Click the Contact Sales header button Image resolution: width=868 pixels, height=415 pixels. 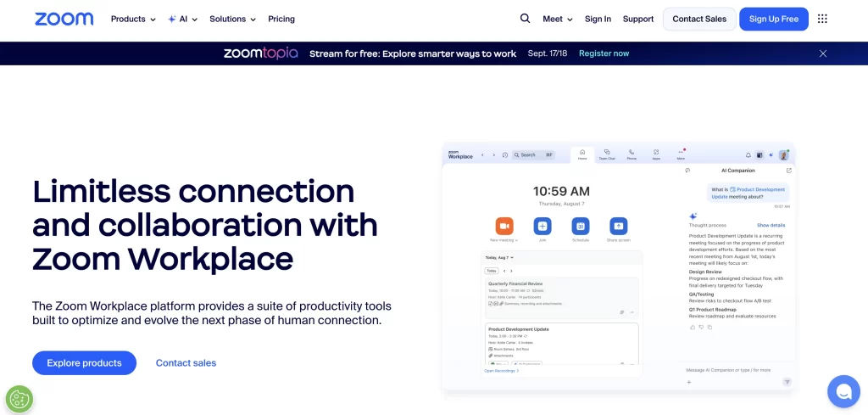pos(699,19)
